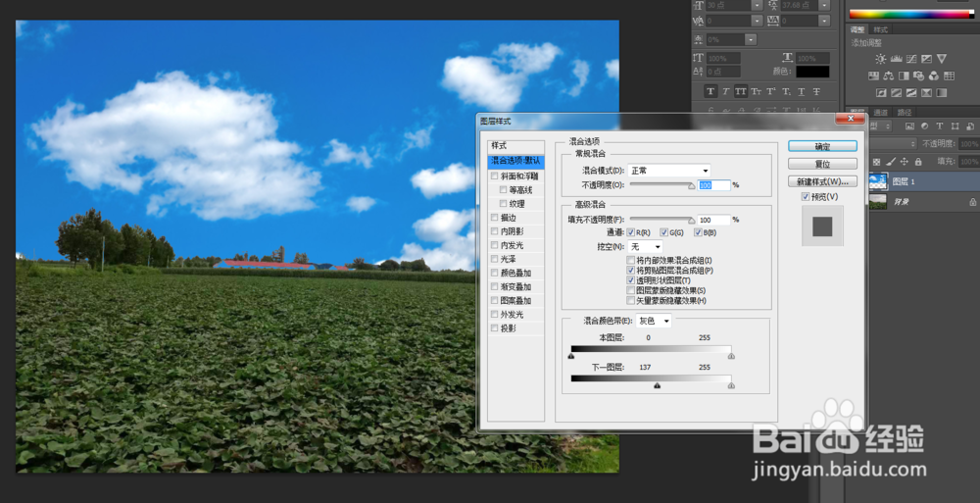Open font size 30点 dropdown arrow
The width and height of the screenshot is (980, 503).
757,5
